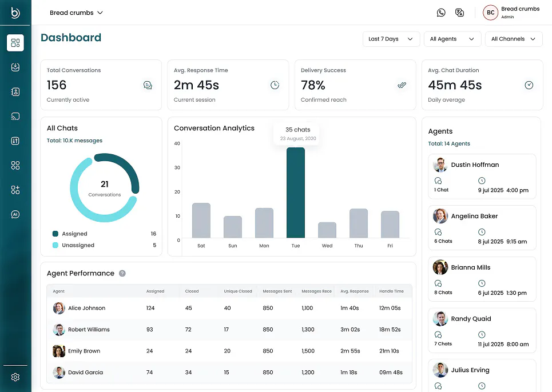
Task: Click the WhatsApp icon in the top header
Action: coord(441,13)
